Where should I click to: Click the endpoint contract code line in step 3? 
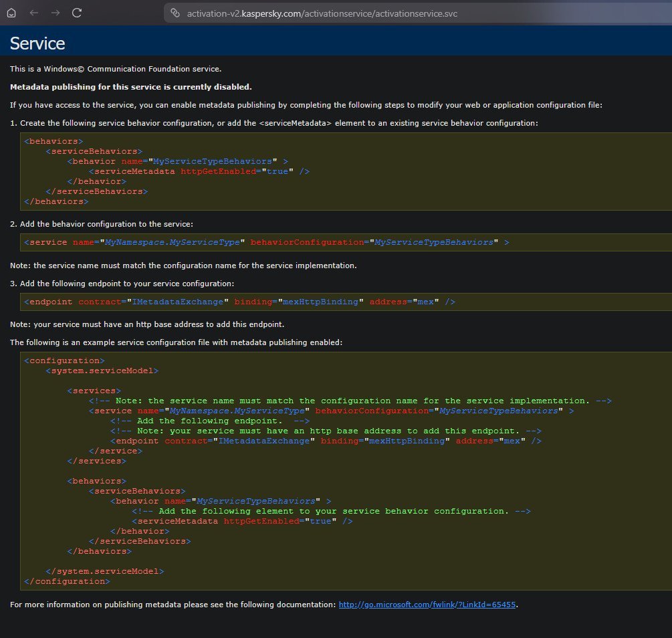click(x=239, y=302)
